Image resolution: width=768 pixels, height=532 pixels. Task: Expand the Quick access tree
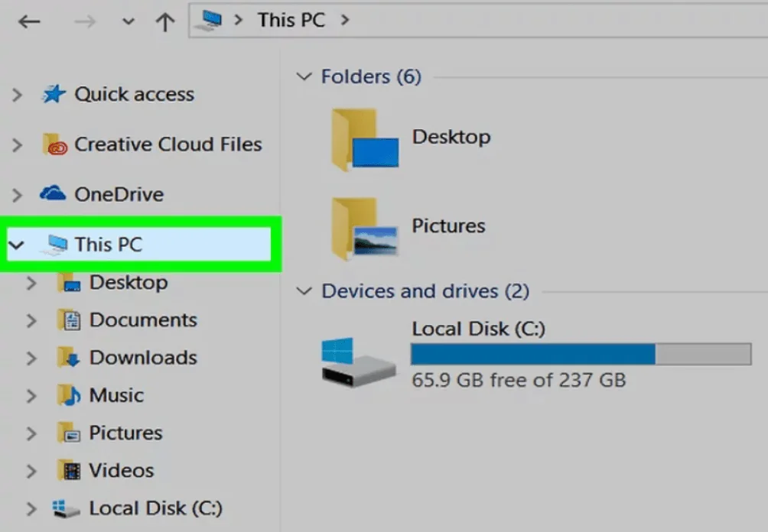pyautogui.click(x=17, y=94)
